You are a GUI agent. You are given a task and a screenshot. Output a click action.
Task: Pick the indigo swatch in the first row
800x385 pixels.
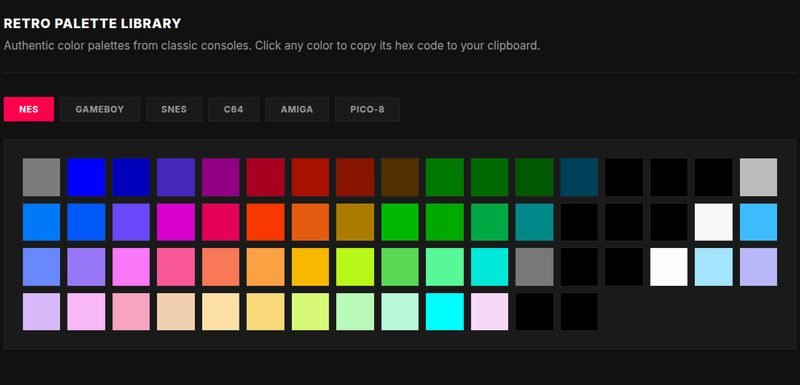(x=176, y=177)
